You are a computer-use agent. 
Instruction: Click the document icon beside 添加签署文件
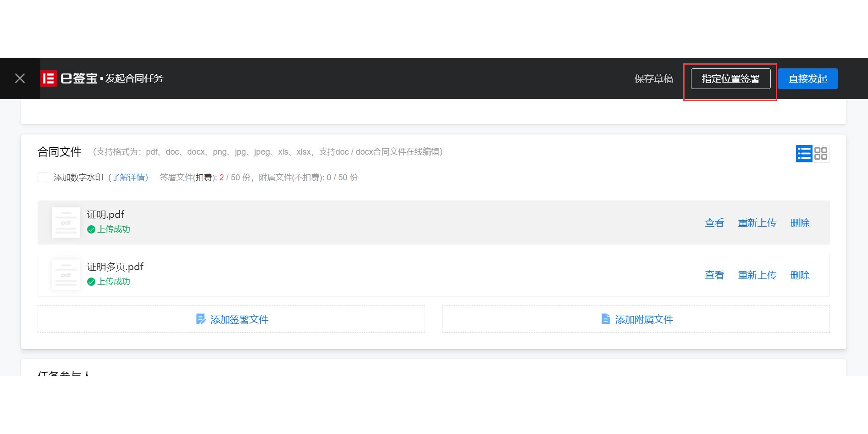click(x=201, y=319)
